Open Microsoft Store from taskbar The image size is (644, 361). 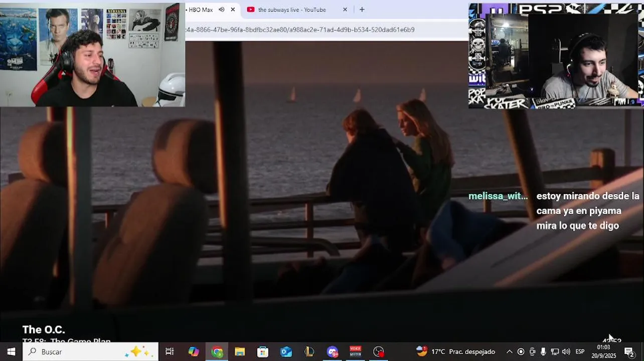(263, 352)
